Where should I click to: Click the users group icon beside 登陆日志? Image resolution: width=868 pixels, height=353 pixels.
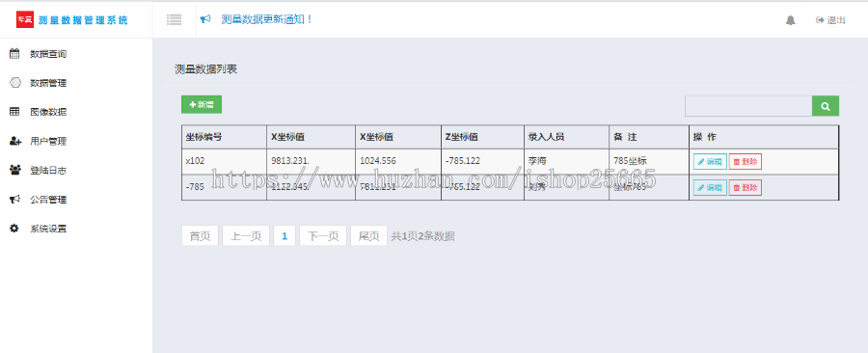[x=14, y=170]
